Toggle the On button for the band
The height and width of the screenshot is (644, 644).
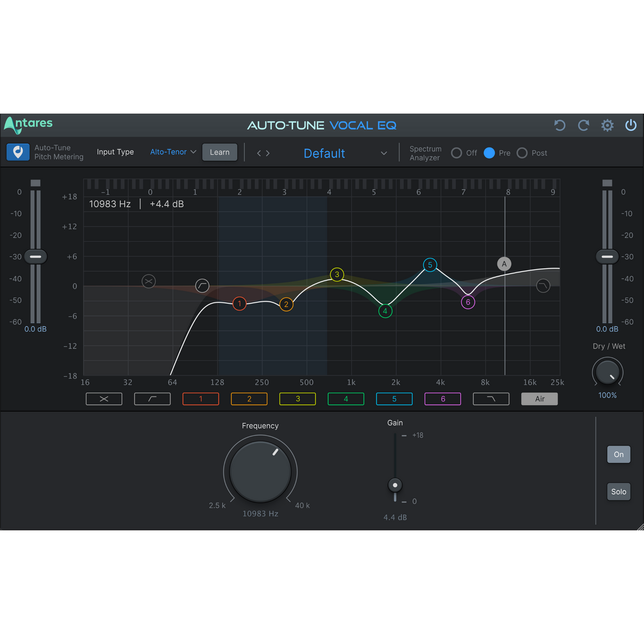coord(619,455)
